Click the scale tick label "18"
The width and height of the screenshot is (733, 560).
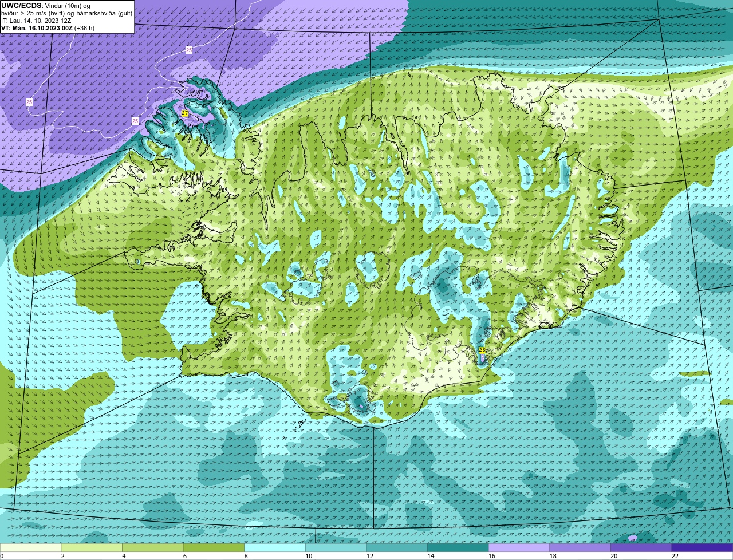tap(553, 556)
